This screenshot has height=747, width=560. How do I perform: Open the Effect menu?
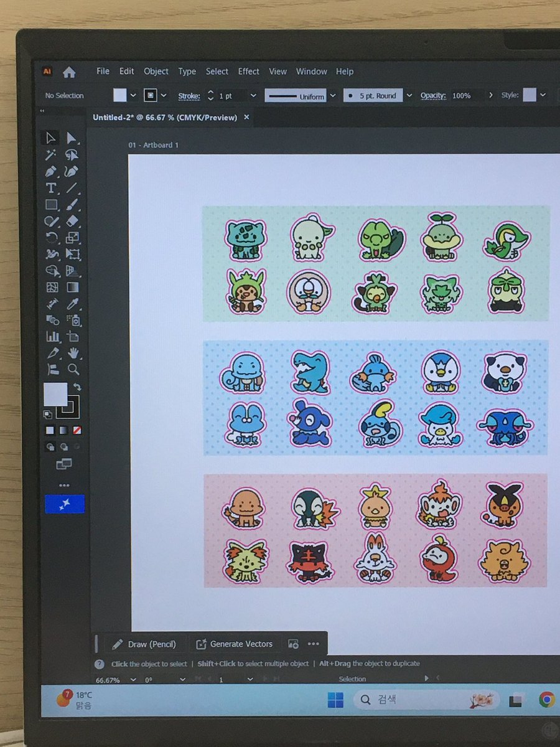pos(249,72)
